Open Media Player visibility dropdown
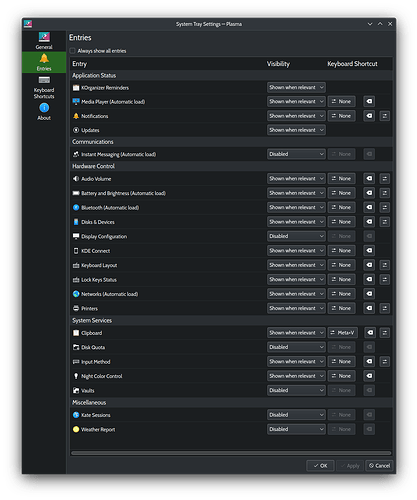 [x=296, y=101]
